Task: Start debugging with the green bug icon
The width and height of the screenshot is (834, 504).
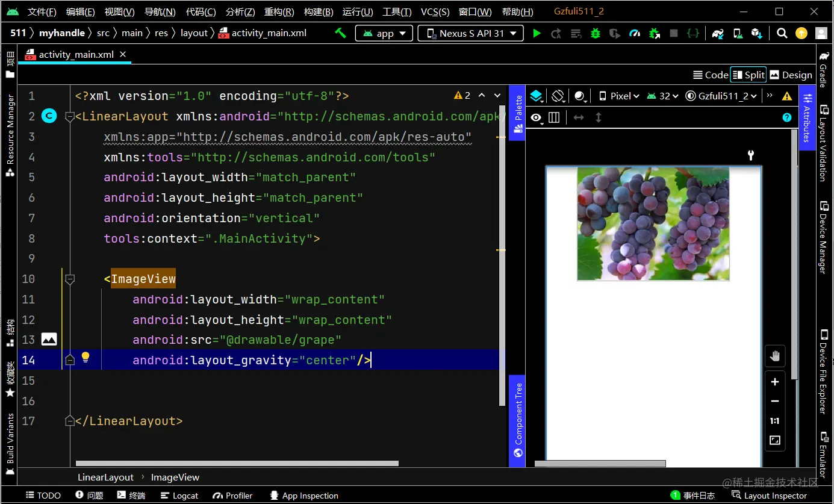Action: [596, 33]
